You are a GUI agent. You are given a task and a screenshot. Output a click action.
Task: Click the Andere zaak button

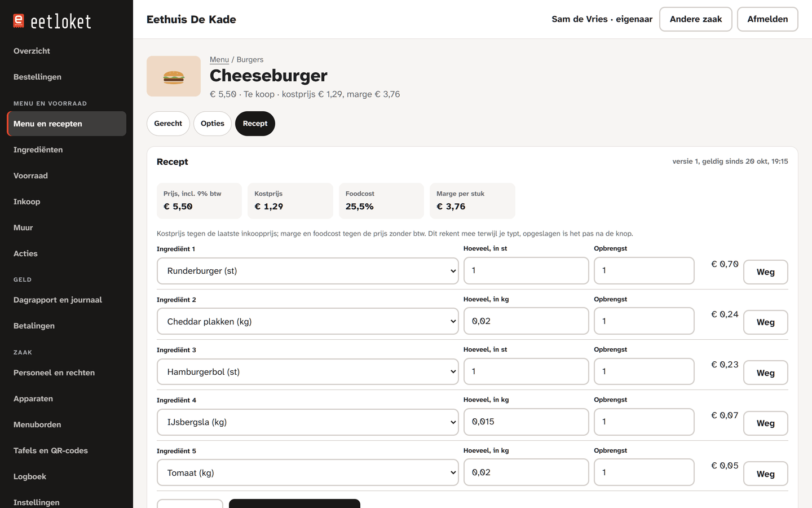(x=696, y=19)
